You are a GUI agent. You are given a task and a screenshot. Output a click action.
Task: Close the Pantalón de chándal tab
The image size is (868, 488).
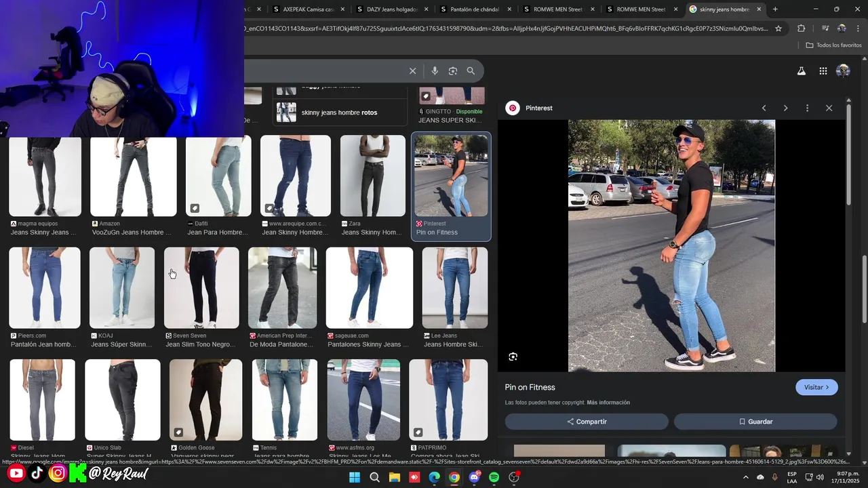coord(510,9)
